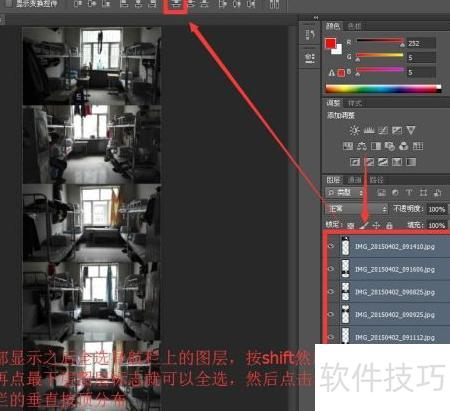Add a Channel Mixer adjustment (three circles)
This screenshot has width=450, height=411.
click(x=404, y=146)
